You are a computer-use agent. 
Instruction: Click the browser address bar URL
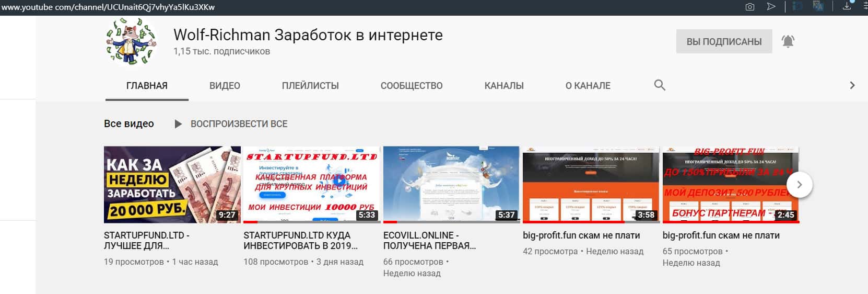pos(108,7)
